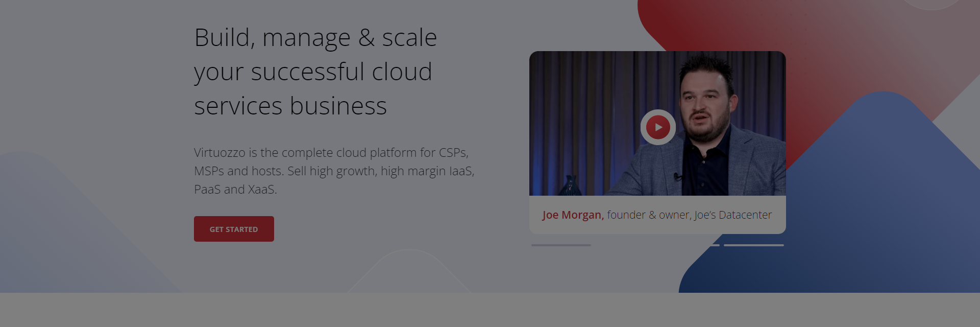
Task: Click the 'PaaS and XaaS.' text line
Action: click(x=235, y=190)
